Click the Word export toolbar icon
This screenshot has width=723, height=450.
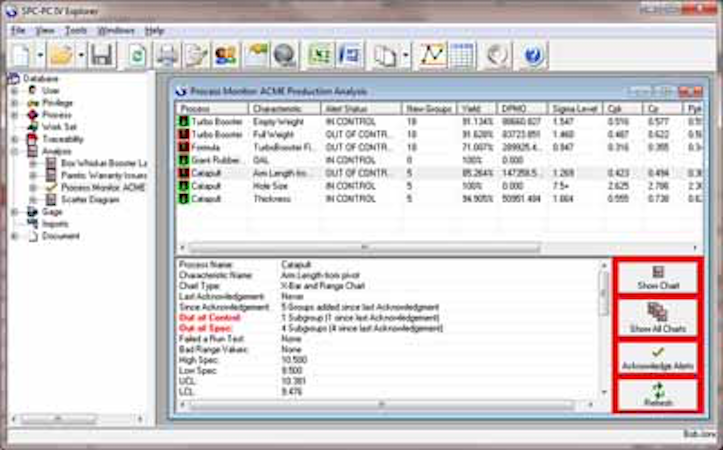(349, 56)
